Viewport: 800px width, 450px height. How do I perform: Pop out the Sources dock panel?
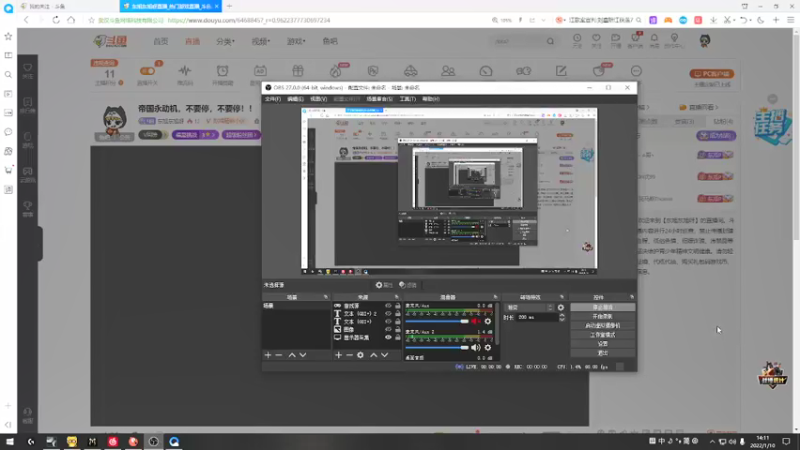coord(396,297)
